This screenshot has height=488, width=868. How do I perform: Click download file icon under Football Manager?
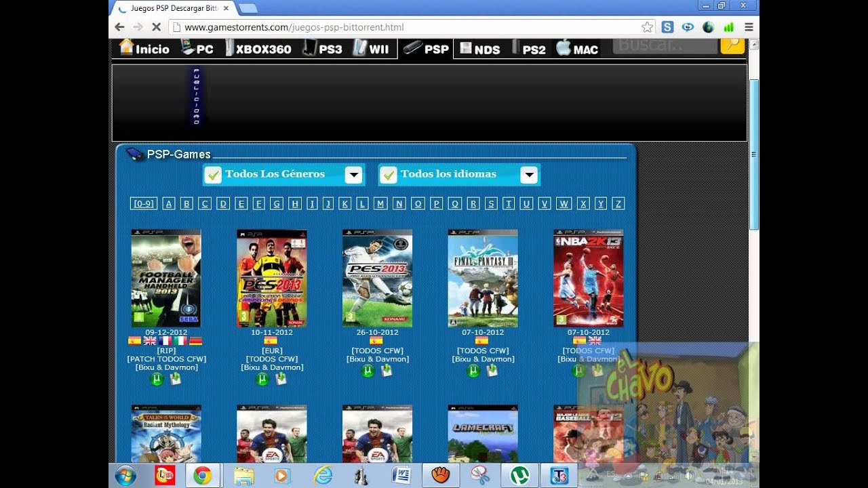click(x=176, y=378)
